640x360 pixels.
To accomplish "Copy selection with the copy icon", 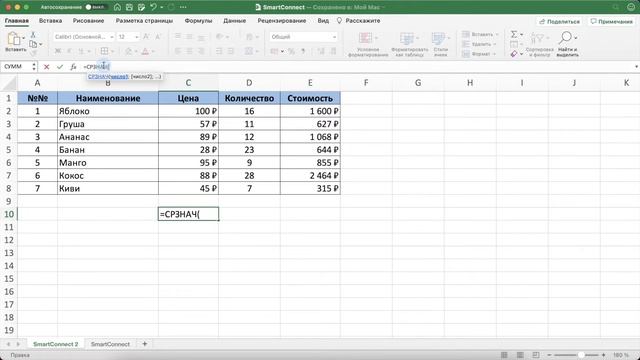I will (x=34, y=44).
